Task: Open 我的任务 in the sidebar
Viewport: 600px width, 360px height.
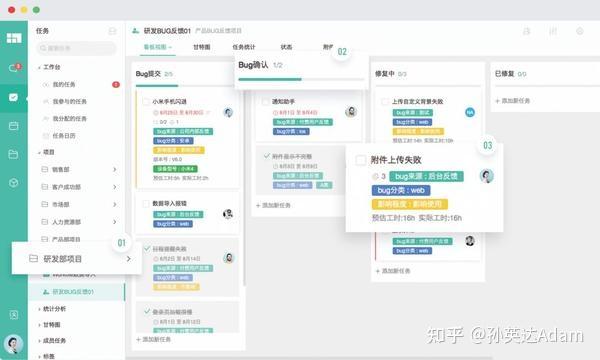Action: click(x=64, y=84)
